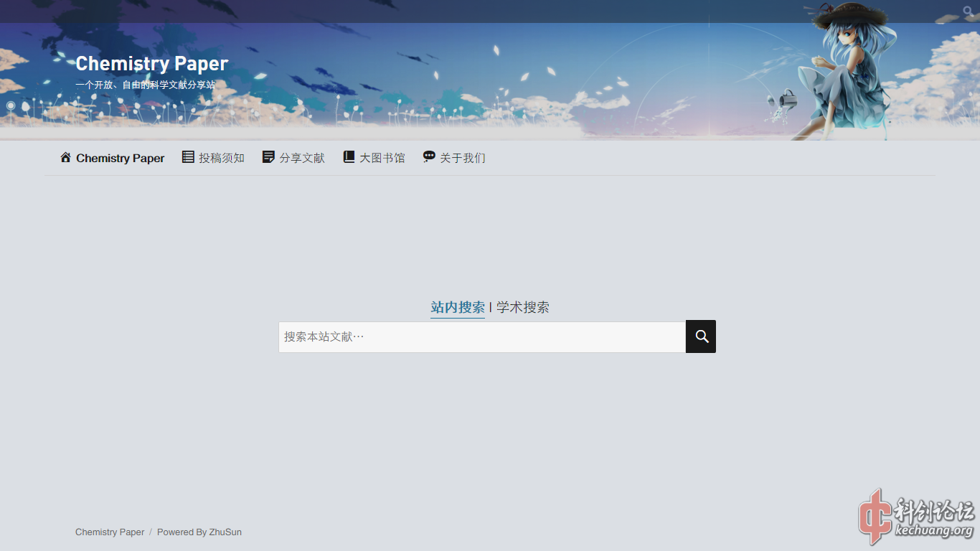
Task: Go to the 分享文献 page
Action: (302, 158)
